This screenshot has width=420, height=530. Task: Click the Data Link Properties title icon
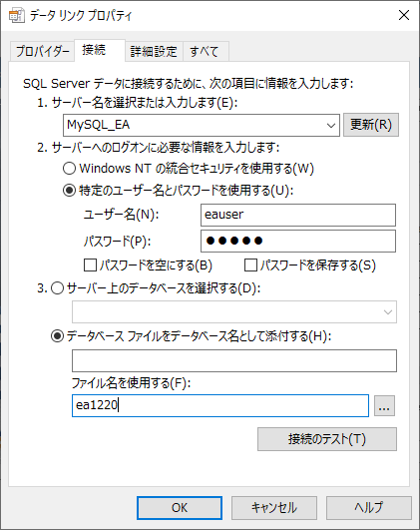click(17, 16)
